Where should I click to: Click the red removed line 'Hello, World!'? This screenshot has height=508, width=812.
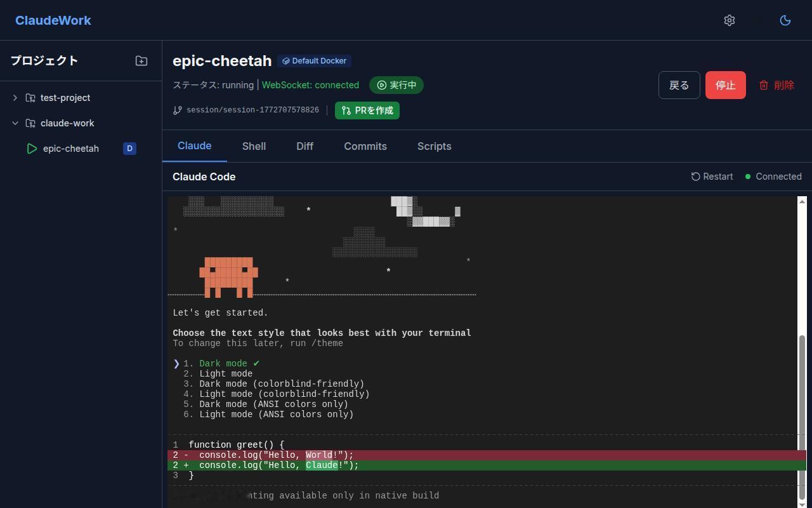pyautogui.click(x=487, y=455)
